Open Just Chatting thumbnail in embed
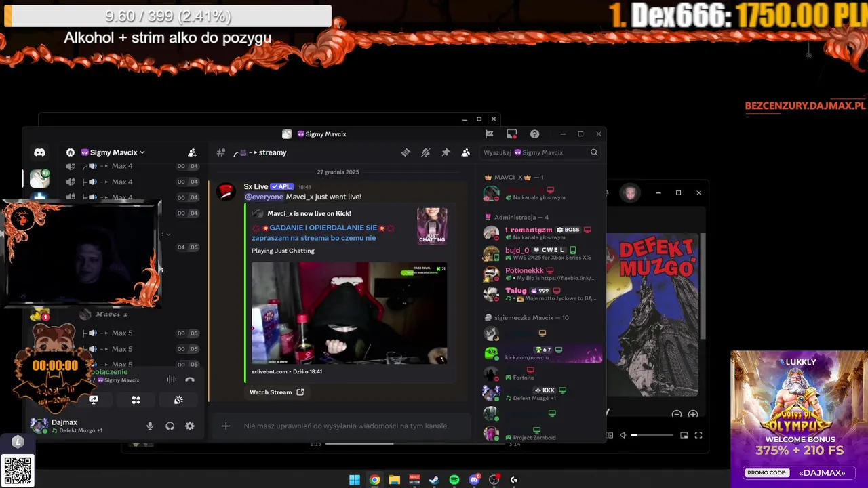The image size is (868, 488). (432, 226)
